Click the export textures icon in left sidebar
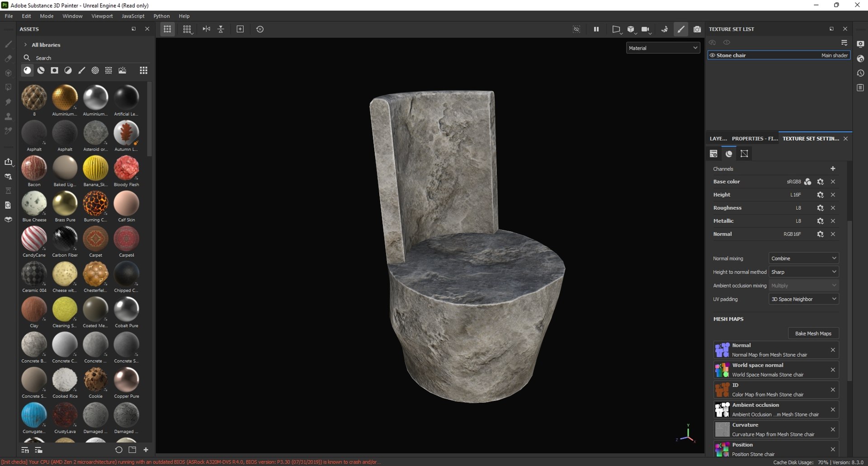This screenshot has width=868, height=466. (8, 162)
